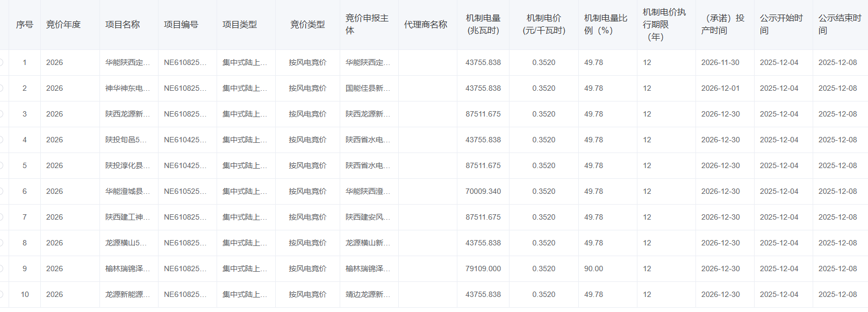Click the 70009.340 electricity quantity cell
The height and width of the screenshot is (312, 868).
483,191
